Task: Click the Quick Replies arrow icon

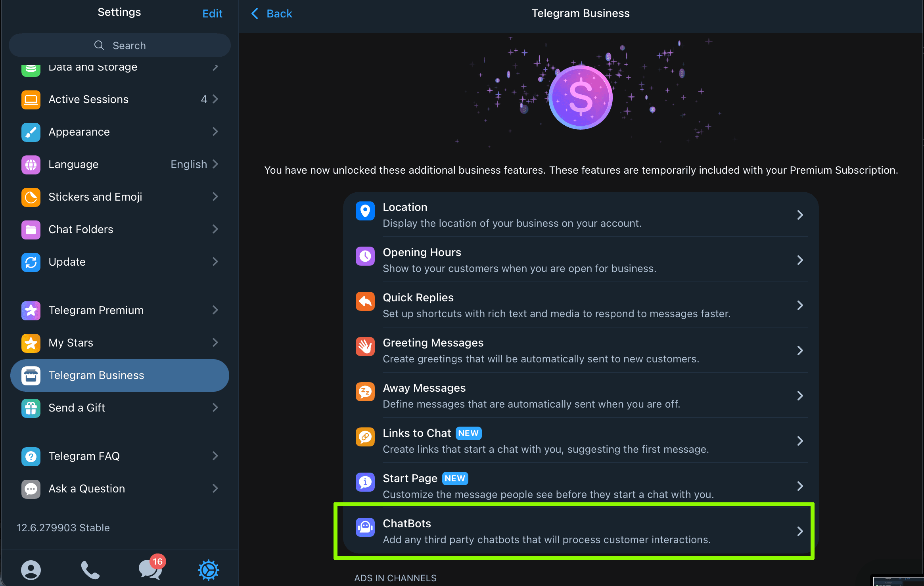Action: pos(365,301)
